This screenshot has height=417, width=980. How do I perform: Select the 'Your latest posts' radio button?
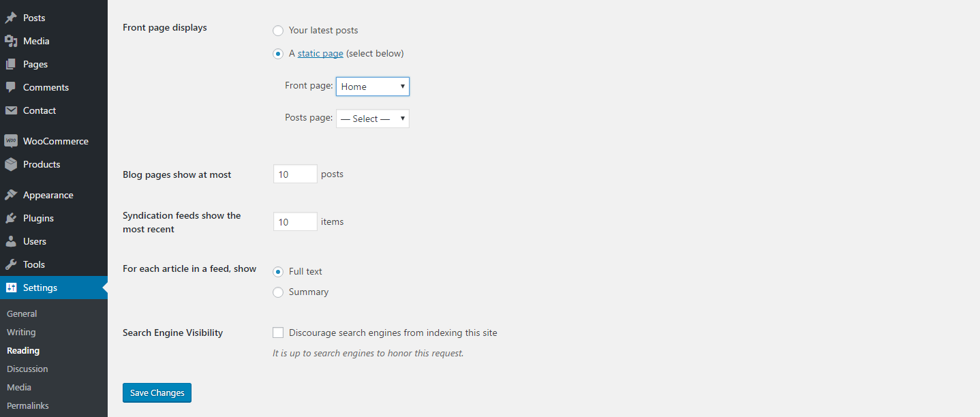[278, 31]
